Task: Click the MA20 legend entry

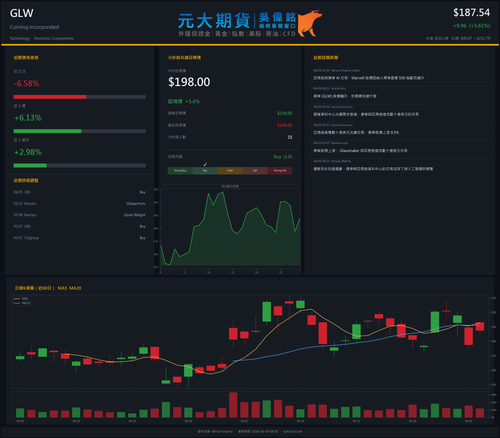Action: tap(22, 303)
